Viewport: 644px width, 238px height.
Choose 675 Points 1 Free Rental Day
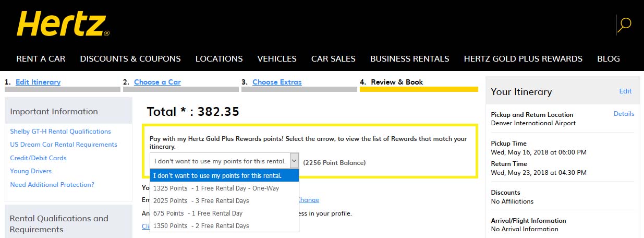tap(225, 213)
